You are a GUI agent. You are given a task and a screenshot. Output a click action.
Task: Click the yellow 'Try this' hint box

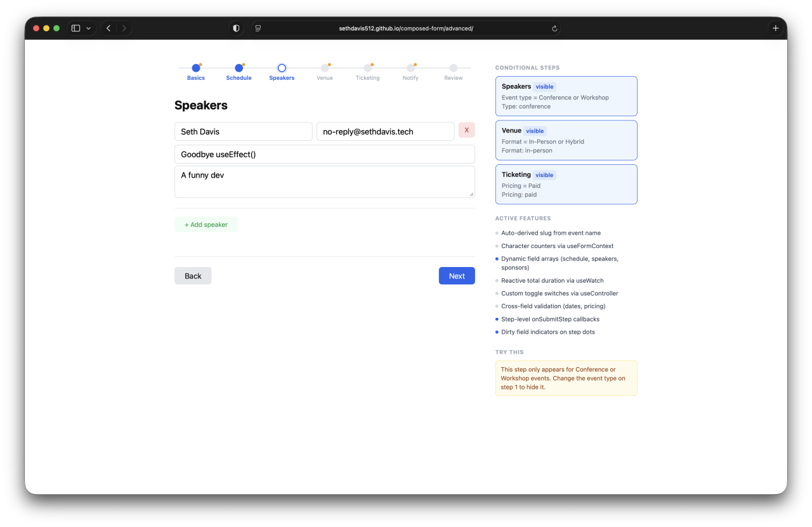coord(566,378)
